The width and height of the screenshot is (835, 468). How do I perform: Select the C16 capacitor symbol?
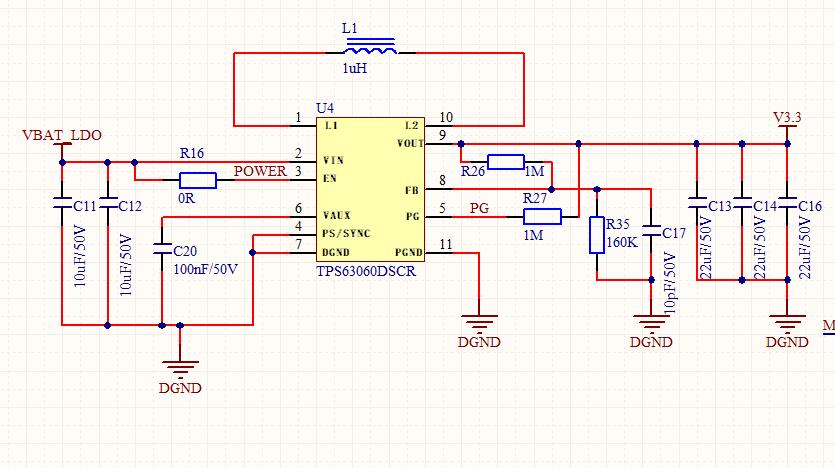tap(788, 203)
